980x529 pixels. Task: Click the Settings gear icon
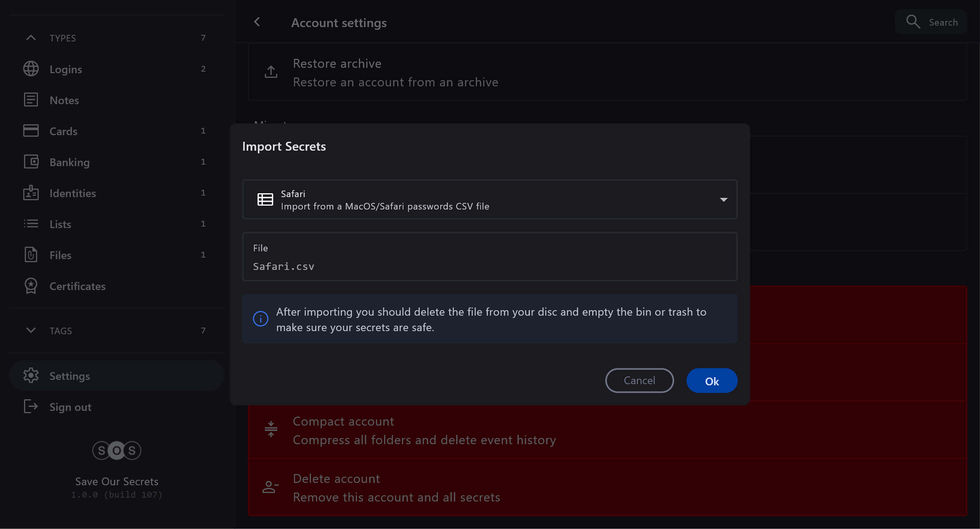click(x=31, y=376)
